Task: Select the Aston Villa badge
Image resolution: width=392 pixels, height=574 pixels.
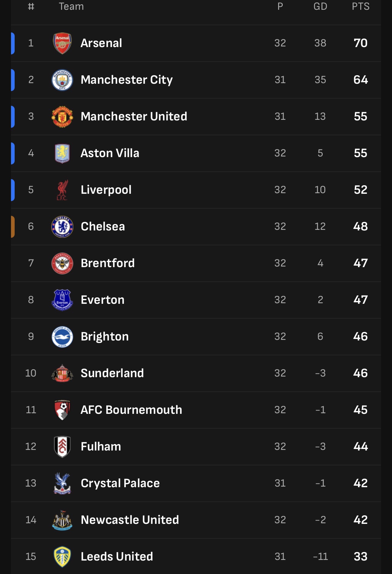Action: click(x=62, y=153)
